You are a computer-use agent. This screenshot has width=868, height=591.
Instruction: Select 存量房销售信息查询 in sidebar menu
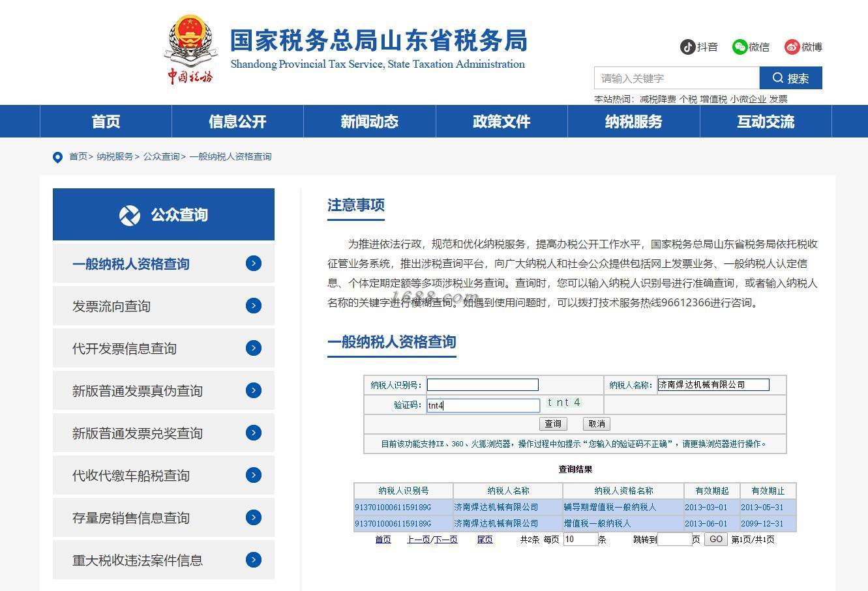point(164,517)
